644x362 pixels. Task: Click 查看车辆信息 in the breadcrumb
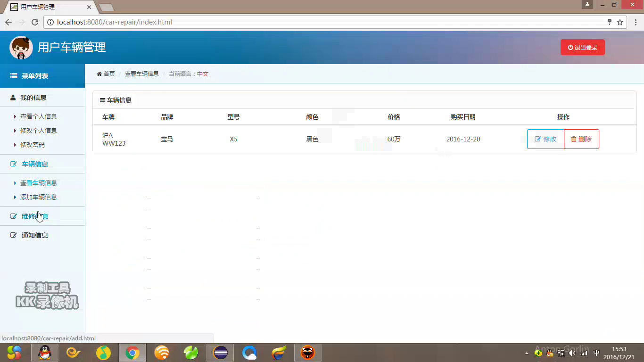(x=141, y=74)
